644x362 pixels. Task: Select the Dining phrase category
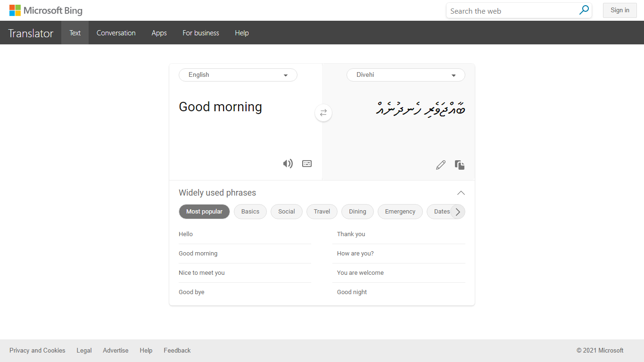pos(357,212)
